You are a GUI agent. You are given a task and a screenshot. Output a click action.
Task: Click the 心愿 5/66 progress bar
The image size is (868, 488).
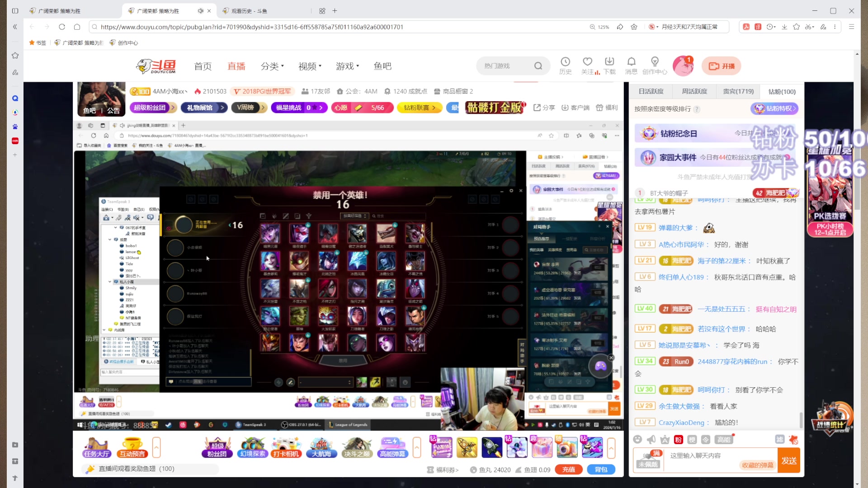[x=362, y=108]
